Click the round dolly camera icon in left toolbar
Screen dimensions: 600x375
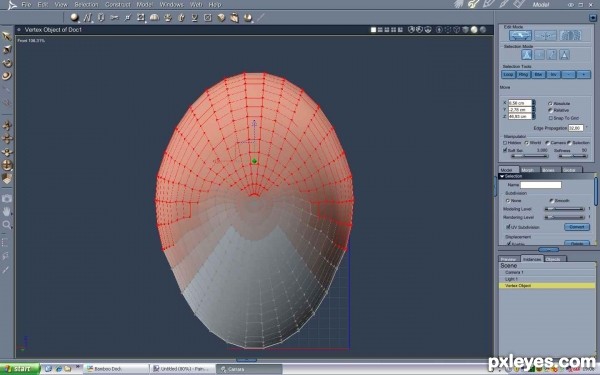point(7,165)
